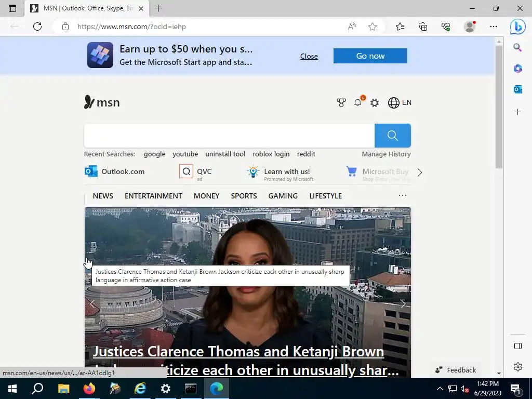Search recent term youtube
This screenshot has width=532, height=399.
185,154
